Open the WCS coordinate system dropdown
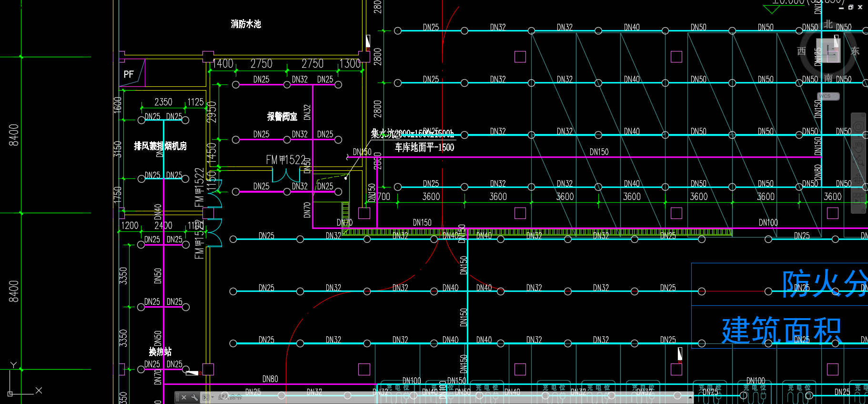This screenshot has width=868, height=404. [x=828, y=96]
